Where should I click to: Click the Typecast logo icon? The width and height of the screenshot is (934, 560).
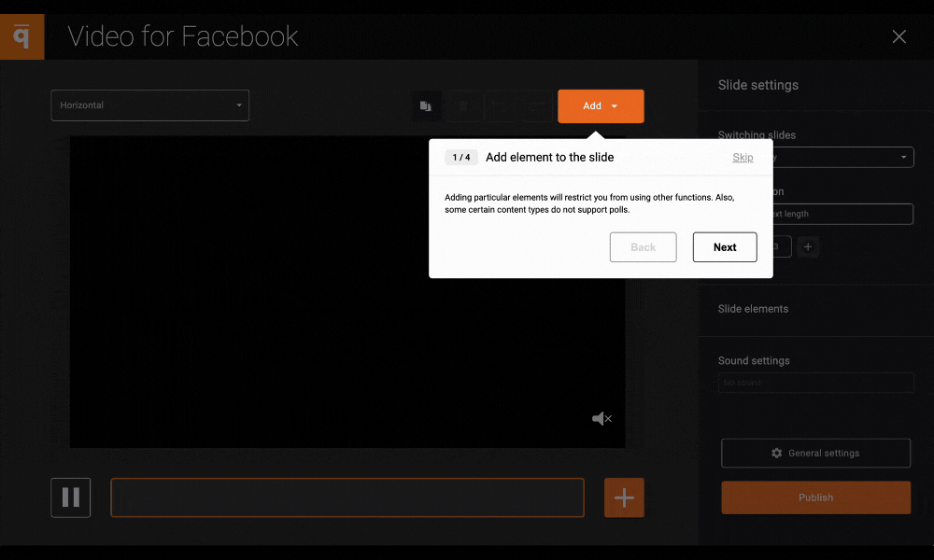(x=21, y=36)
